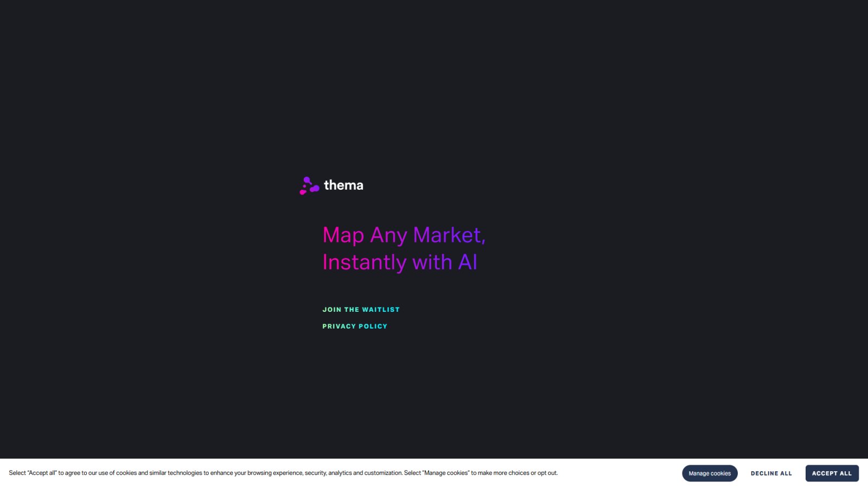The width and height of the screenshot is (868, 488).
Task: Open the Manage cookies options
Action: [x=710, y=473]
